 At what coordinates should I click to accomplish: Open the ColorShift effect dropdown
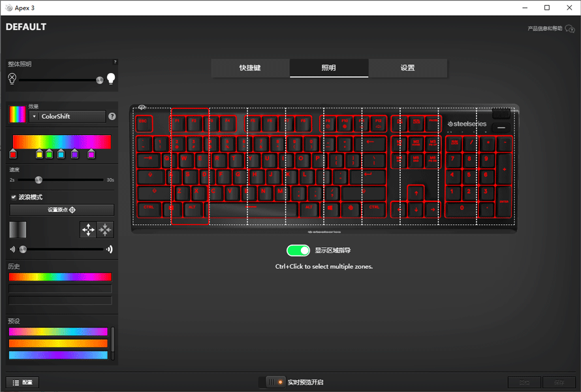tap(67, 116)
